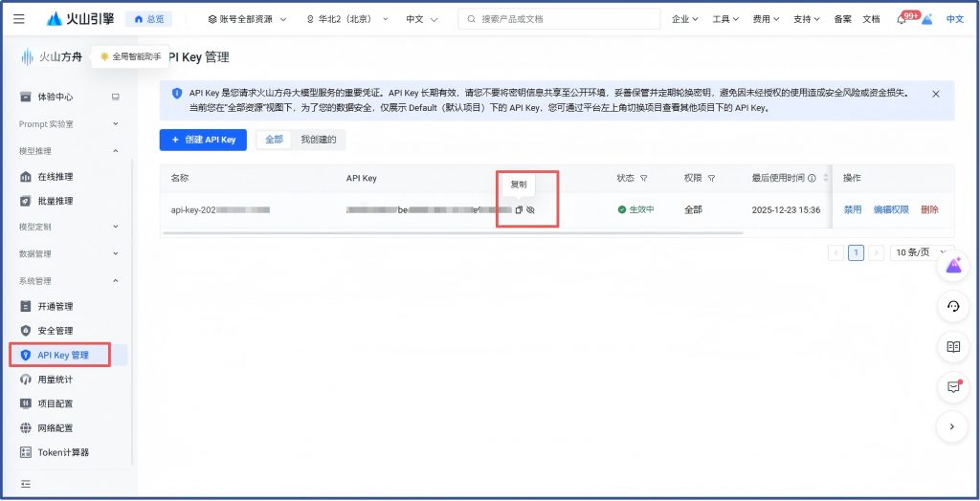
Task: Expand the 华北2（北京） region dropdown
Action: [347, 19]
